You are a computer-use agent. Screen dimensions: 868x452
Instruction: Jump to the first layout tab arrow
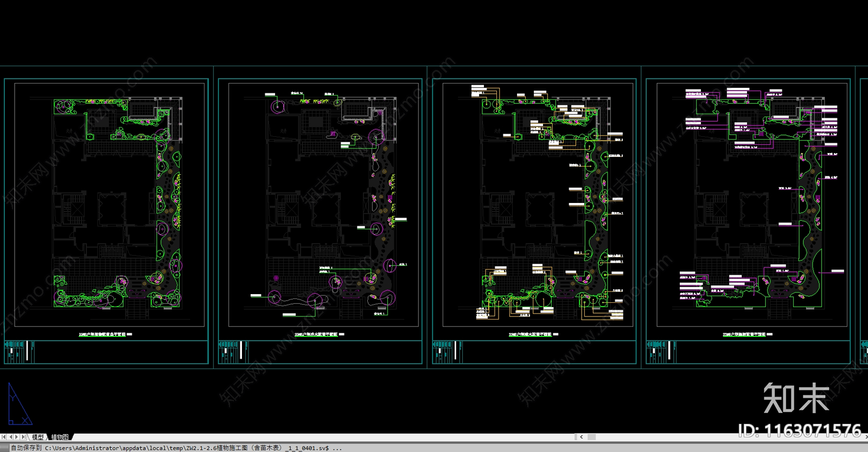4,437
